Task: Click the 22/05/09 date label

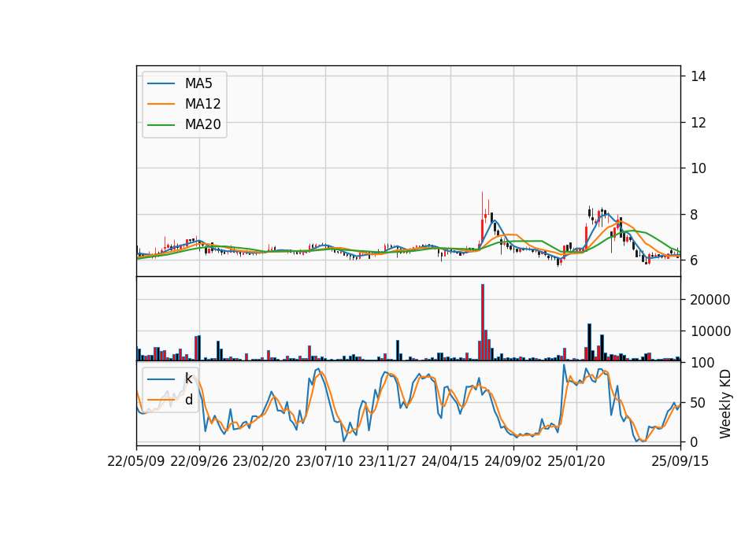Action: [136, 461]
